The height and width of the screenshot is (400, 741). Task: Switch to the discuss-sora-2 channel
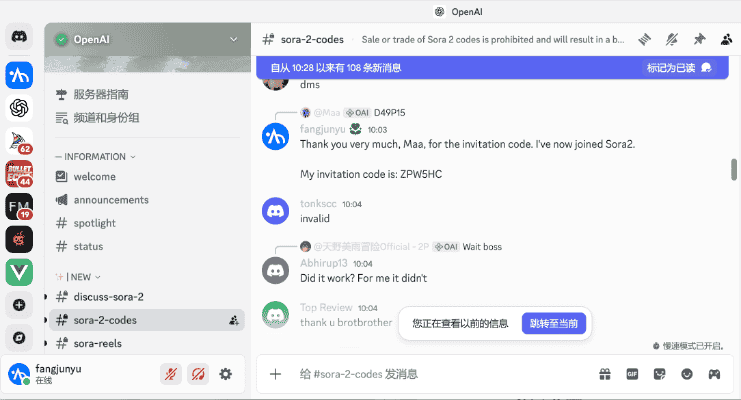[108, 297]
